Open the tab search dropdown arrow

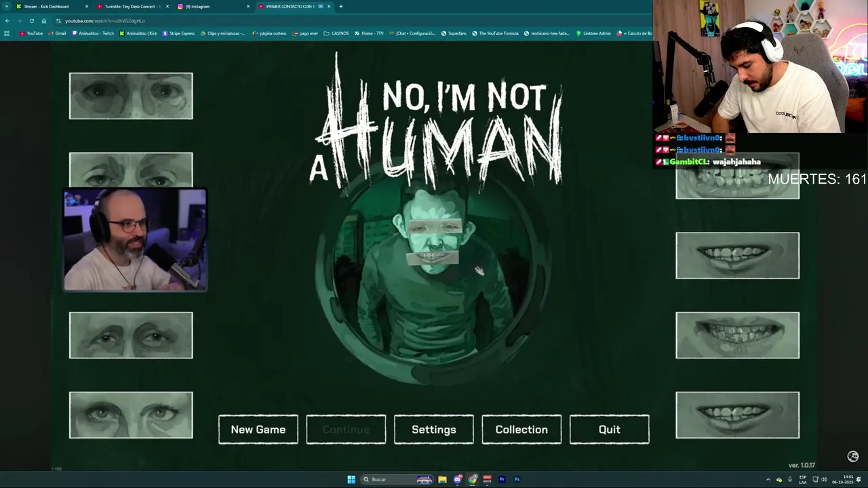7,6
